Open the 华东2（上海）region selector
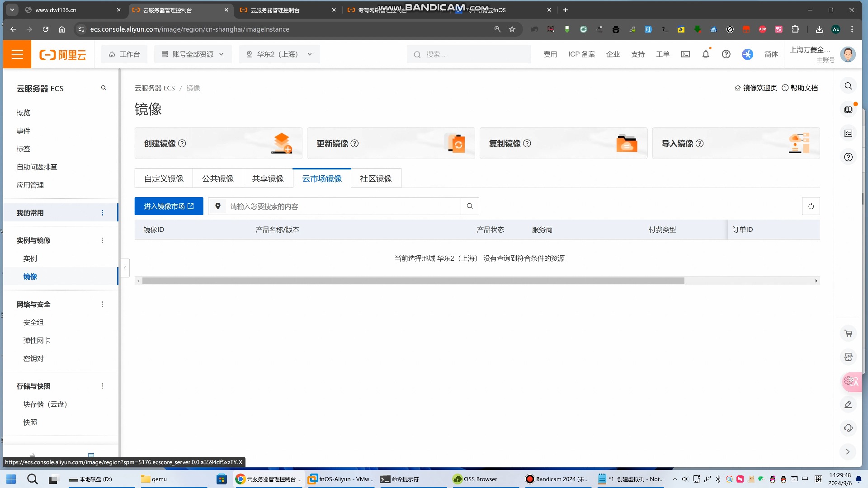 tap(279, 54)
